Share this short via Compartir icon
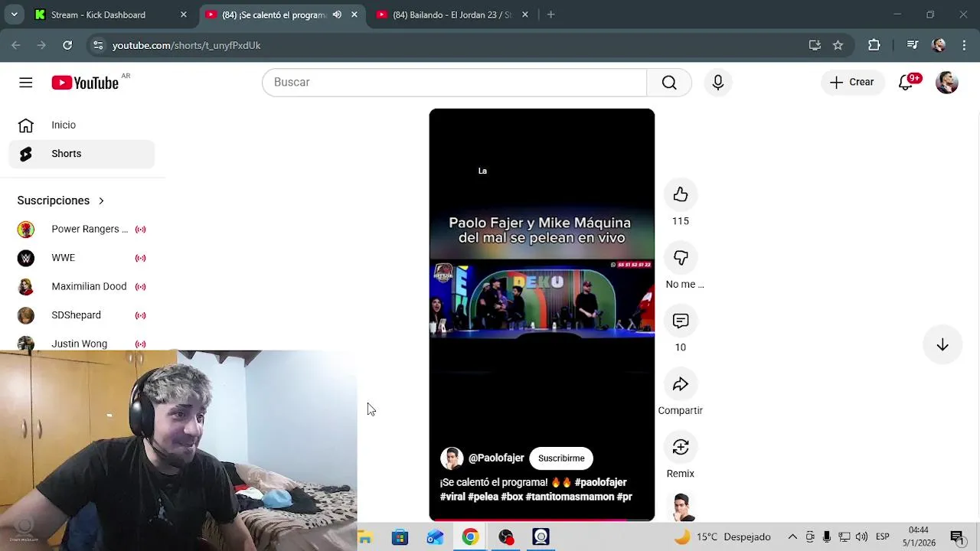Viewport: 980px width, 551px height. click(x=681, y=384)
